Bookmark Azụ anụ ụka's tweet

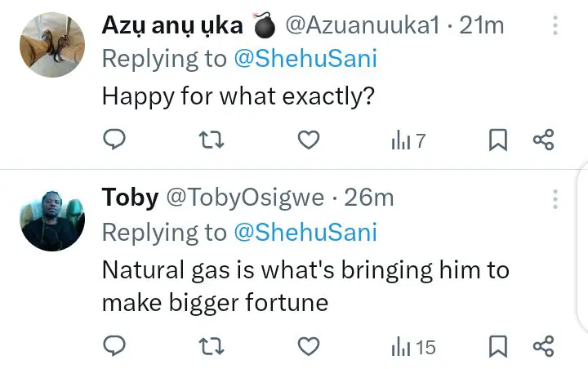coord(497,141)
